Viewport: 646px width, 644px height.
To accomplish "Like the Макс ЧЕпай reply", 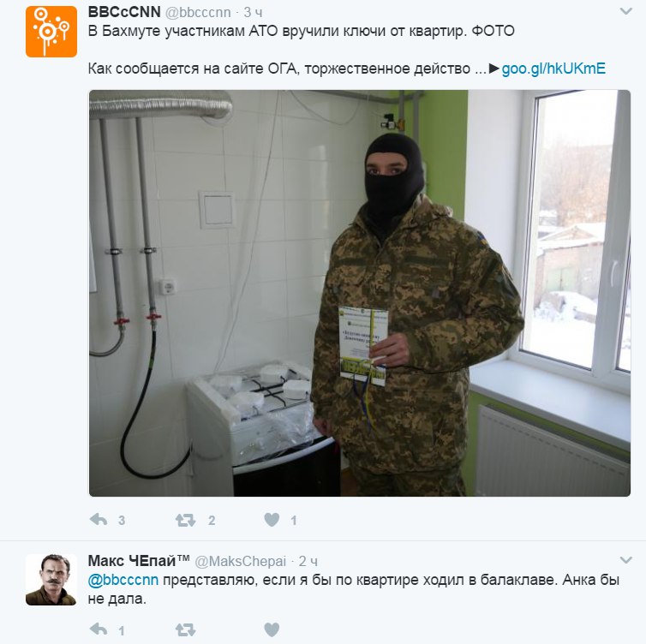I will (272, 629).
